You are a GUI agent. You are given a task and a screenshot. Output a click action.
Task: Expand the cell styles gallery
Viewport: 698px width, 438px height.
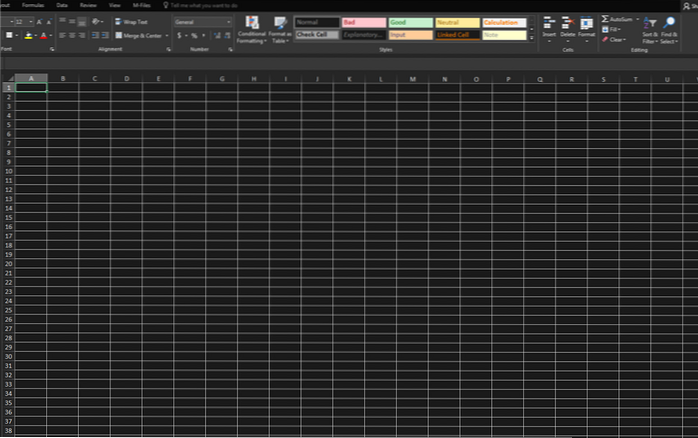tap(530, 38)
